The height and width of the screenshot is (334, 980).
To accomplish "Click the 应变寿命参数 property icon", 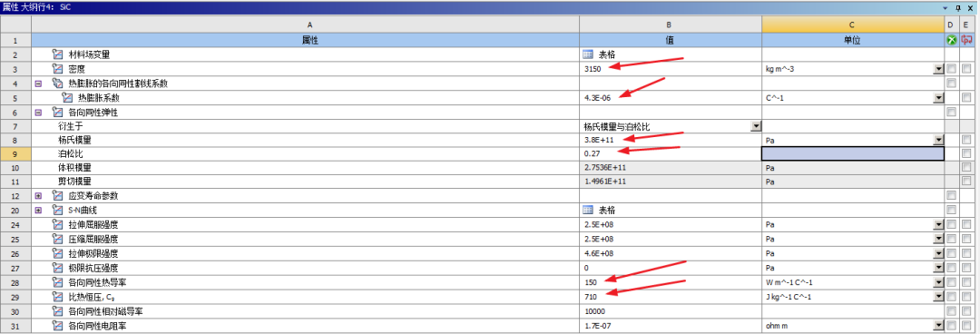I will point(57,196).
